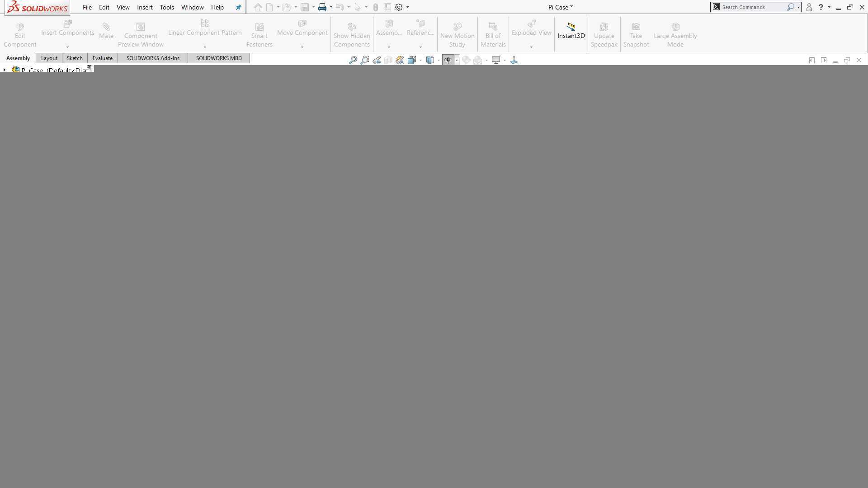Click the Print icon
This screenshot has width=868, height=488.
coord(322,7)
